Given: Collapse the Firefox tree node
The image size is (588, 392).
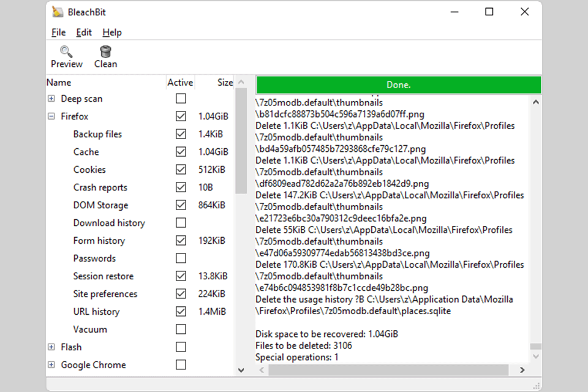Looking at the screenshot, I should 51,116.
